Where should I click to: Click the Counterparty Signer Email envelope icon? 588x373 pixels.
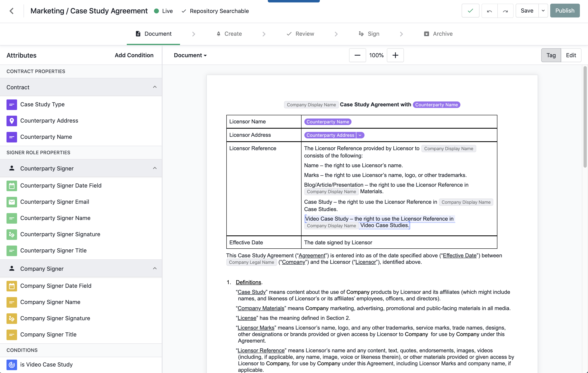(x=12, y=202)
